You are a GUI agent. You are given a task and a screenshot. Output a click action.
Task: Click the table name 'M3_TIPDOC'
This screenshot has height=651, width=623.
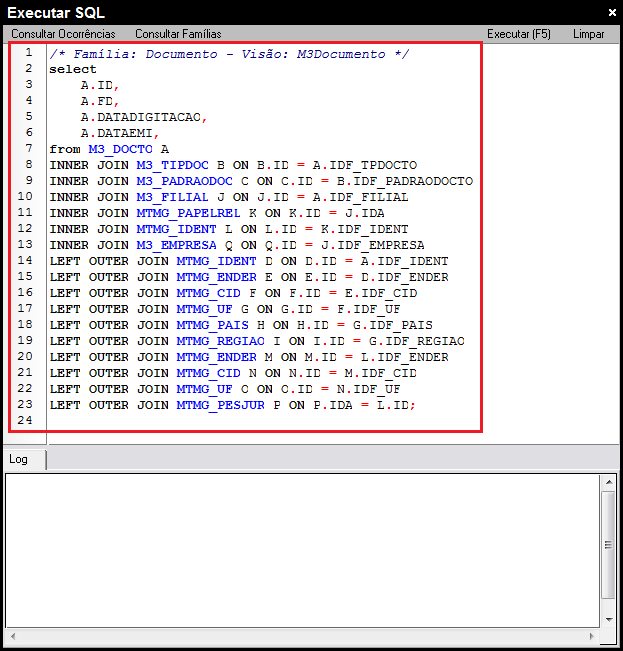click(173, 165)
